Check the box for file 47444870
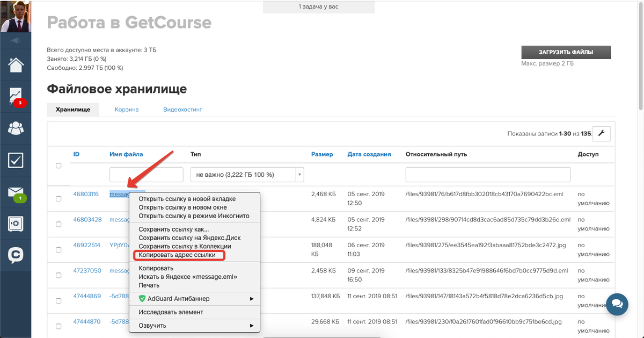 click(x=58, y=326)
